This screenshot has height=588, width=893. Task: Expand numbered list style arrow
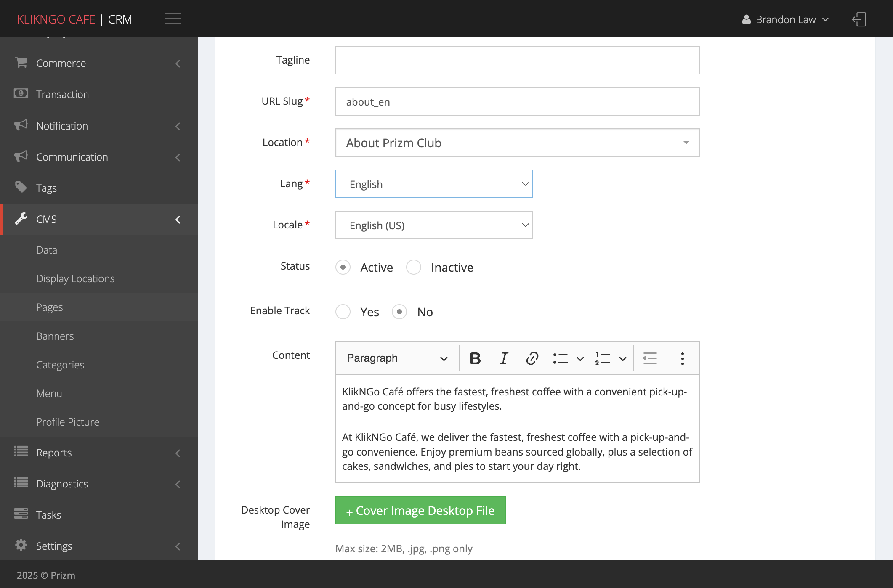point(622,359)
